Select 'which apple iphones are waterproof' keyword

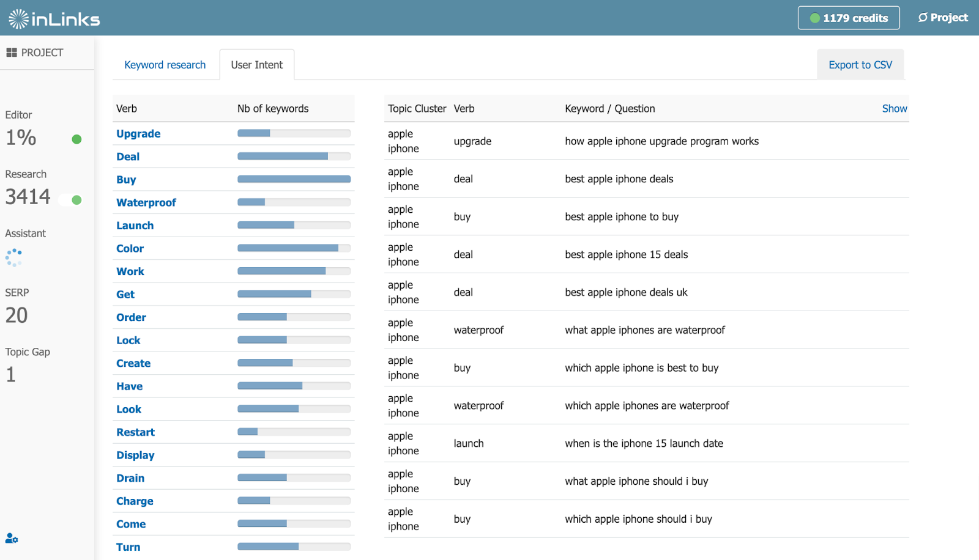[647, 406]
